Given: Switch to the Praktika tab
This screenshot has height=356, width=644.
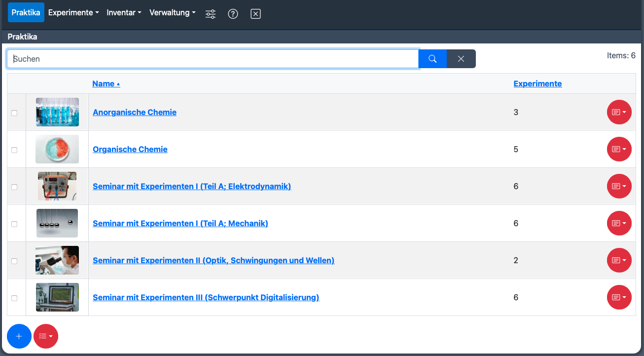Looking at the screenshot, I should 26,12.
